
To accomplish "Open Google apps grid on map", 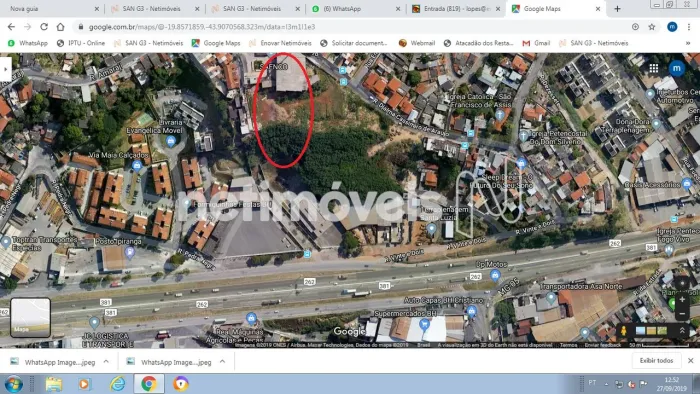I will pyautogui.click(x=654, y=68).
